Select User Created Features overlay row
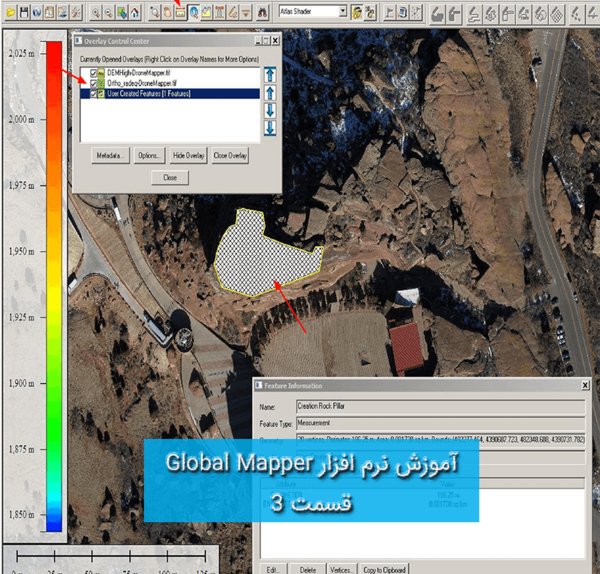The width and height of the screenshot is (600, 574). click(170, 93)
